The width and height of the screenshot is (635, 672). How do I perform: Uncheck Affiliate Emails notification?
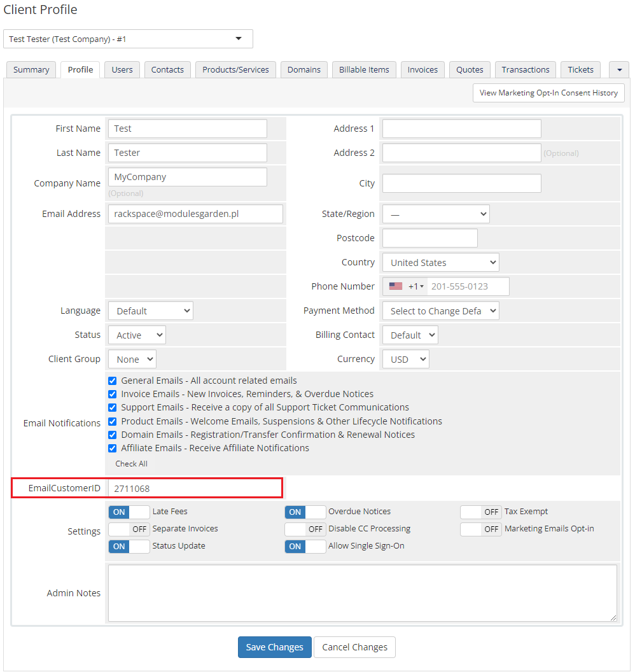[112, 448]
